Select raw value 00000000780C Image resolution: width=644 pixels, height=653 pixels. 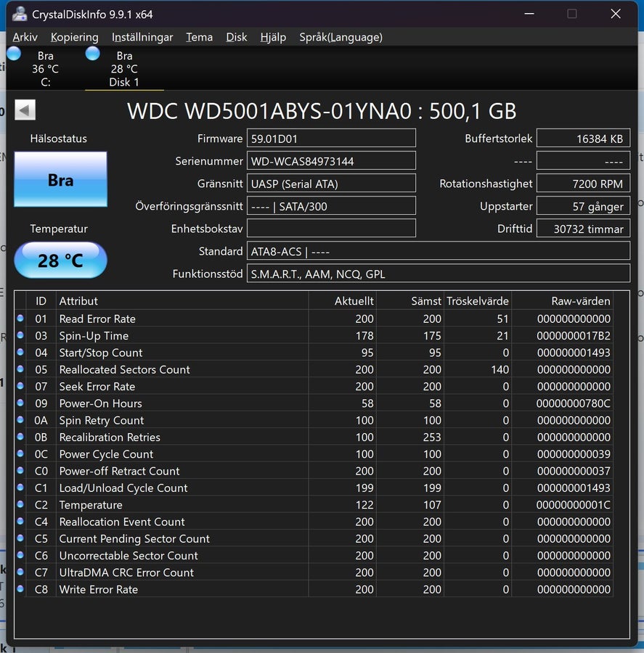pos(574,403)
